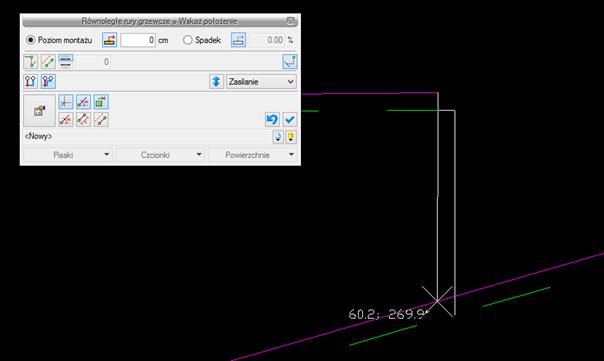Confirm with the blue checkmark button
The image size is (604, 361).
click(290, 119)
